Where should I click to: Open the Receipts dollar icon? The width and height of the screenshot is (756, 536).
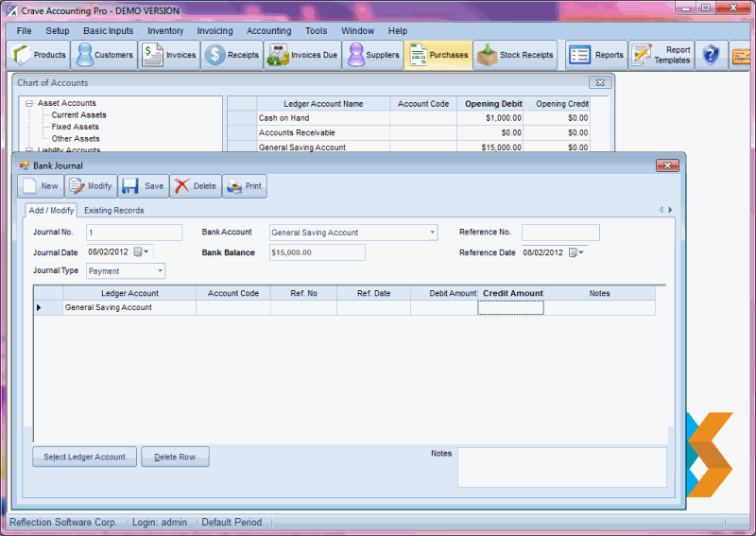tap(232, 55)
